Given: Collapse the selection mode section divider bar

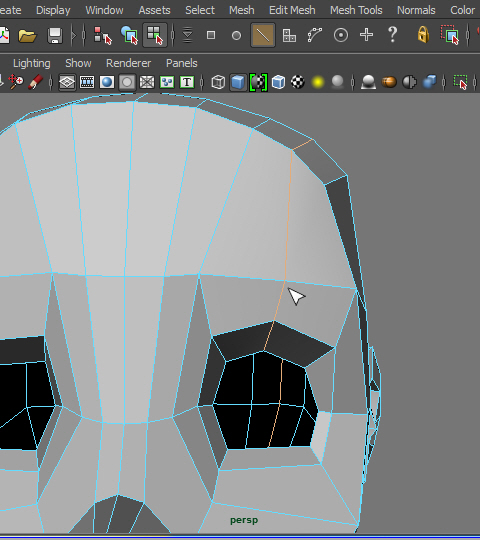Looking at the screenshot, I should point(84,35).
